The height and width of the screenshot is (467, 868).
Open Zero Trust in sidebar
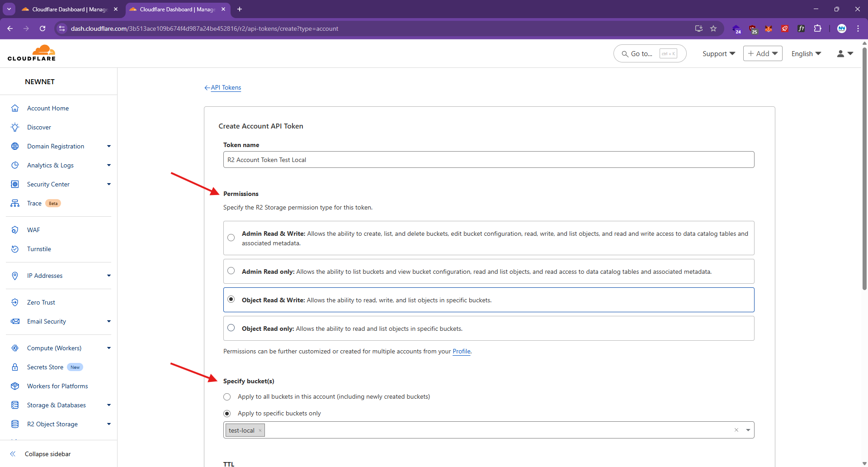tap(41, 302)
